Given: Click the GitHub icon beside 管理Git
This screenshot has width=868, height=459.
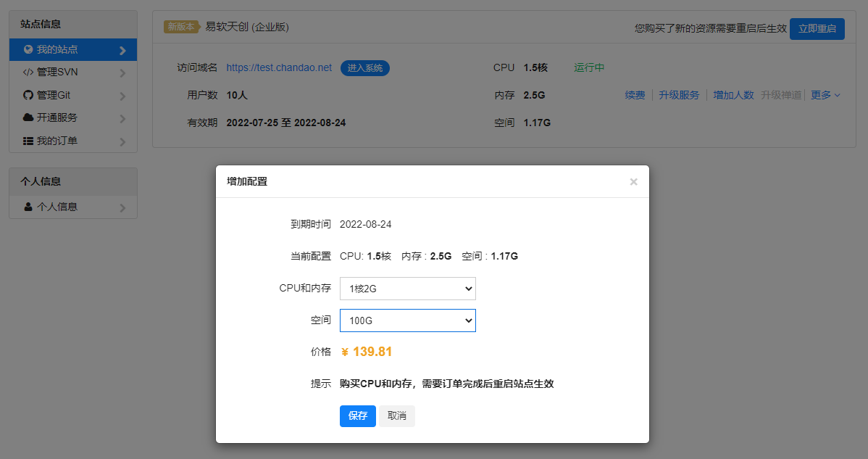Looking at the screenshot, I should click(28, 95).
